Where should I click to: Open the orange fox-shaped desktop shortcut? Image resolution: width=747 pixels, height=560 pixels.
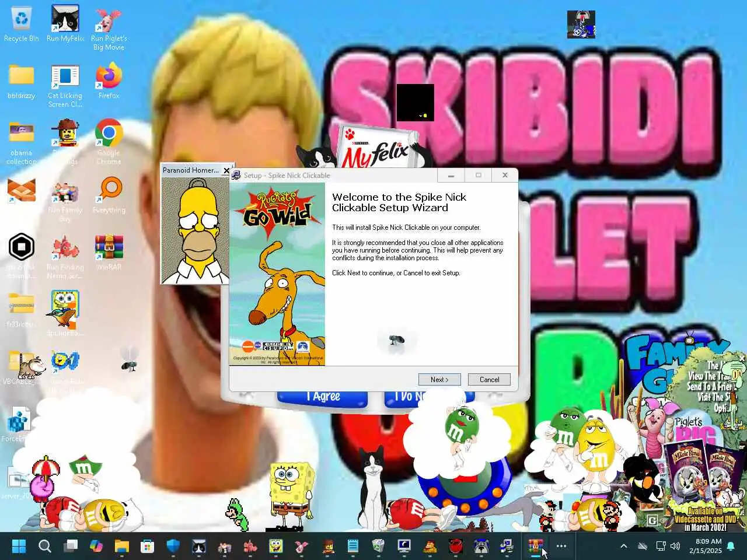tap(22, 191)
